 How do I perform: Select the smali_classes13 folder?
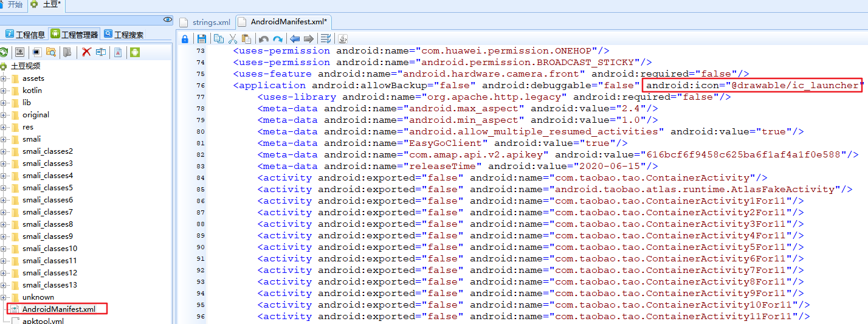tap(50, 285)
